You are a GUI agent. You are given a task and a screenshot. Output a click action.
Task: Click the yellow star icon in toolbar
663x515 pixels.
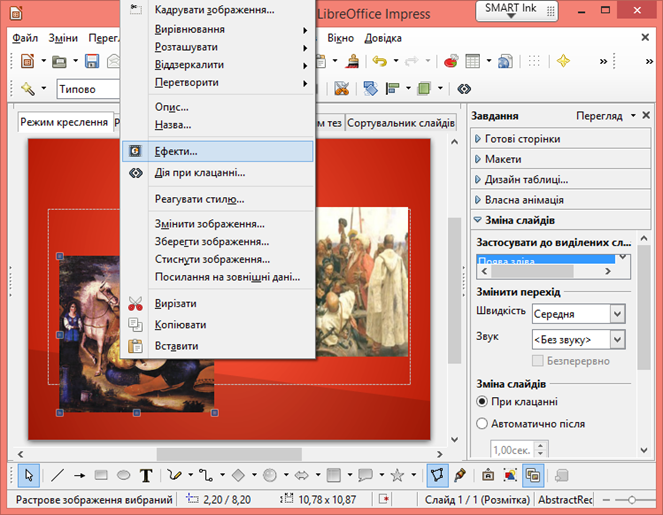coord(563,61)
